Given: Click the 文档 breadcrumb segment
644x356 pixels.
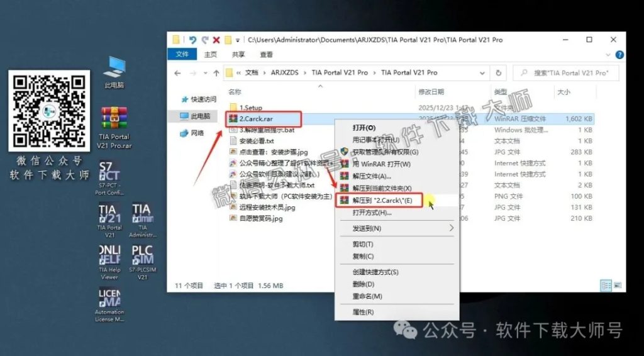Looking at the screenshot, I should [x=252, y=73].
